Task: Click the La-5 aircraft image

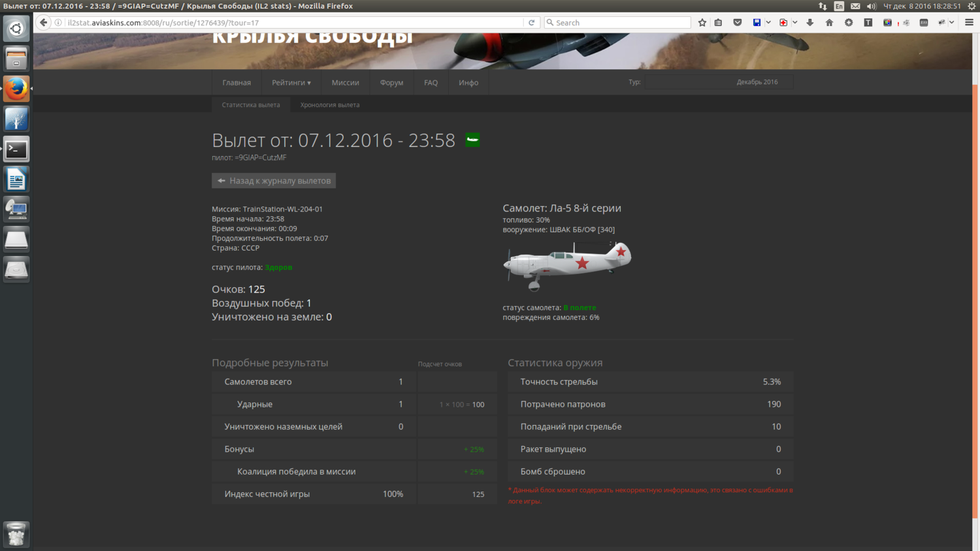Action: [567, 266]
